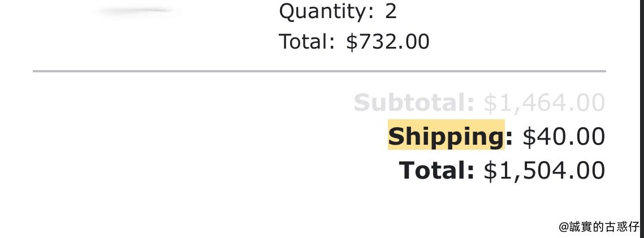This screenshot has height=238, width=644.
Task: Click the gray horizontal divider line
Action: [319, 71]
